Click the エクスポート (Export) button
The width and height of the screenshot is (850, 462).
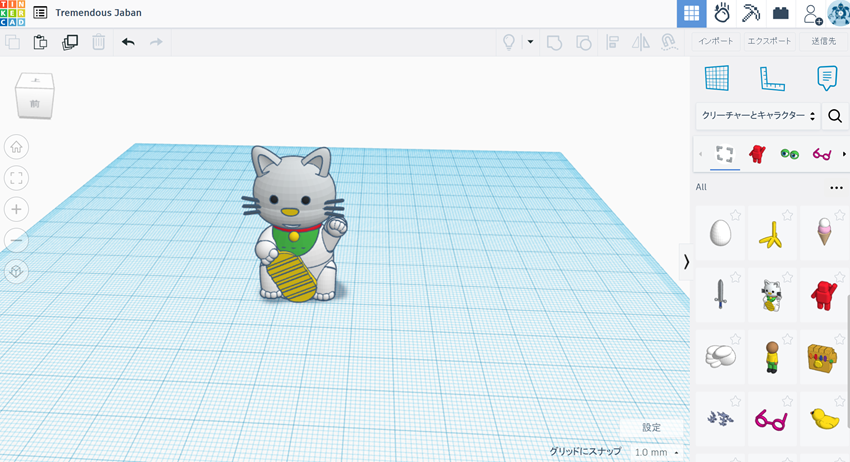(769, 41)
